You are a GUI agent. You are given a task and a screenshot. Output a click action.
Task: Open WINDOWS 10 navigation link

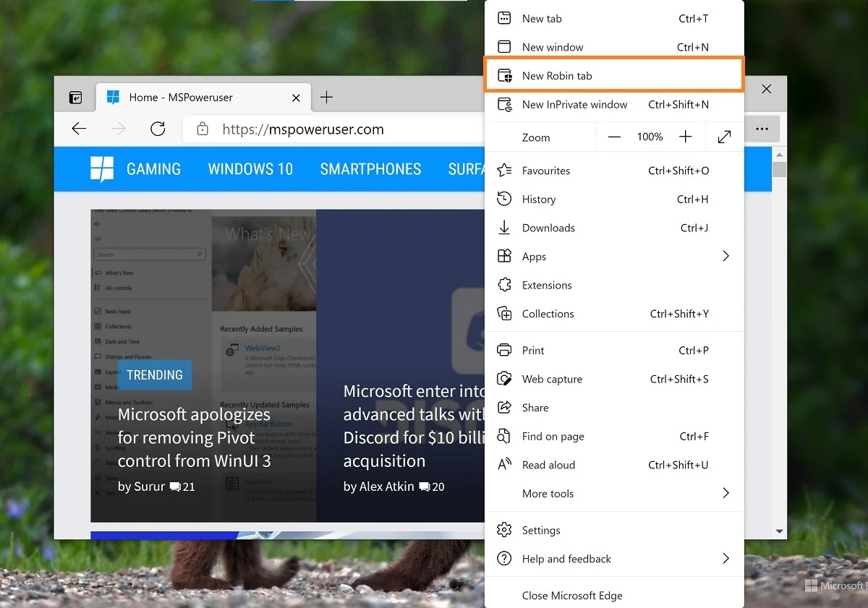(250, 169)
